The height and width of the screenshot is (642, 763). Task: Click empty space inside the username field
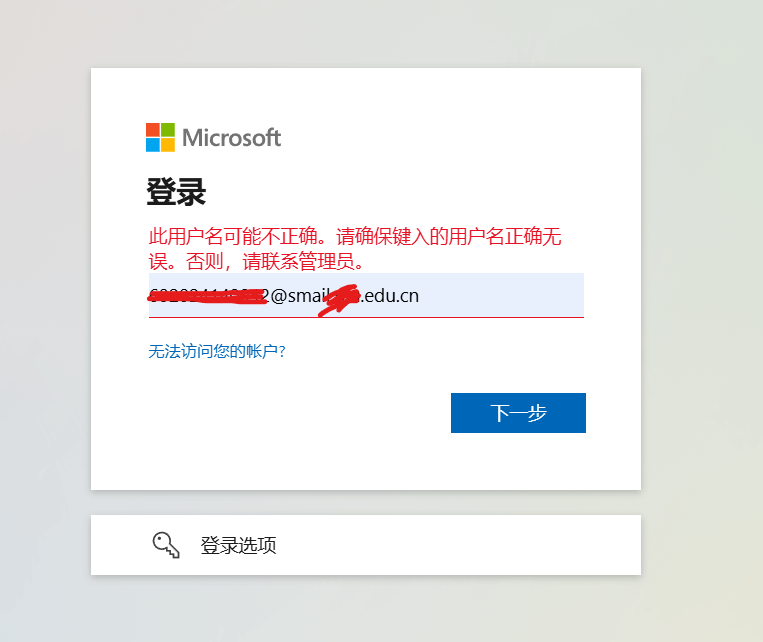[501, 295]
